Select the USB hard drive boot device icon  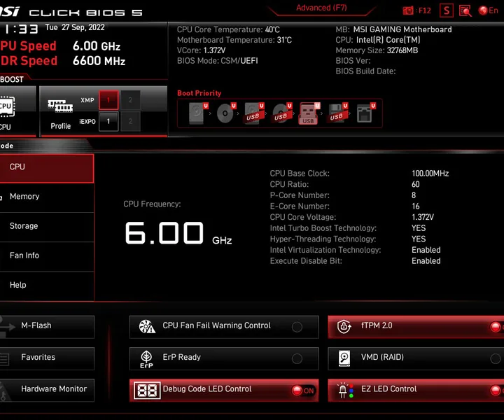coord(253,113)
